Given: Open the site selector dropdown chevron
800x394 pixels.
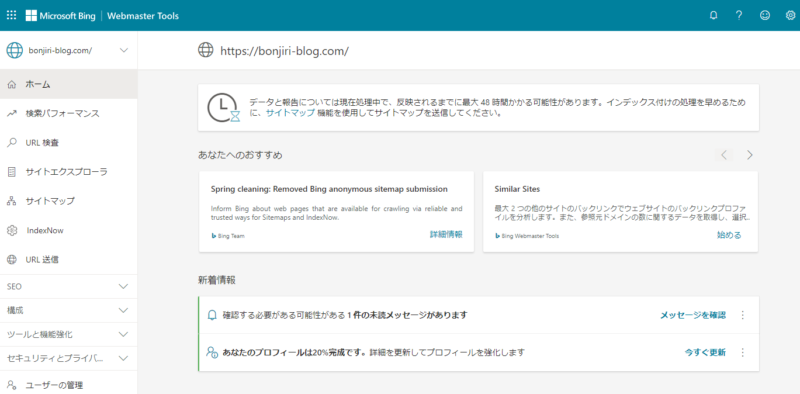Looking at the screenshot, I should pos(123,50).
